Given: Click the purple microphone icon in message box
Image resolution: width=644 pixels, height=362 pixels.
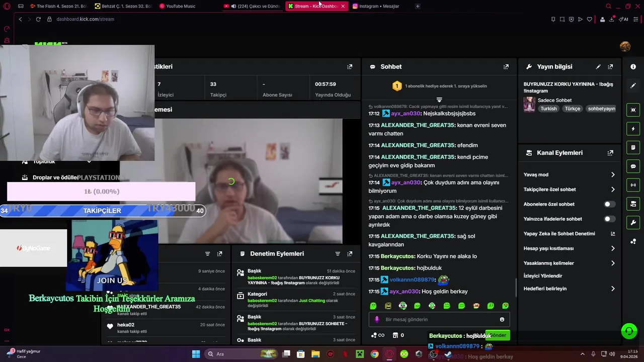Looking at the screenshot, I should click(x=377, y=319).
